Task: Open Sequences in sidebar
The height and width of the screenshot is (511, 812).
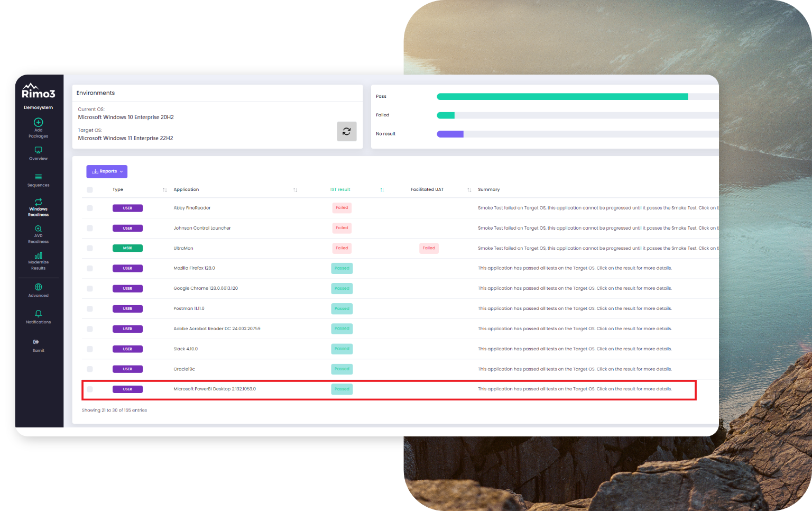Action: point(38,180)
